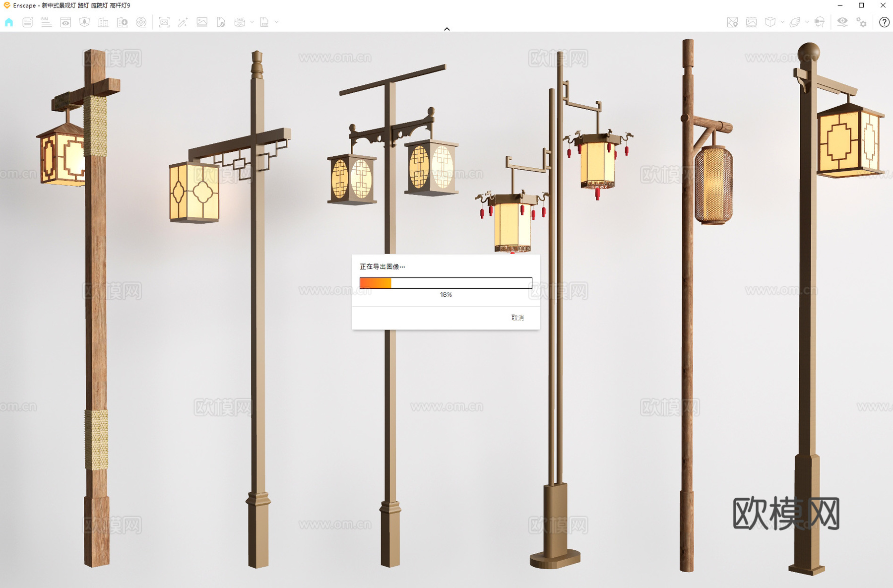Toggle the wing fly mode icon

(x=795, y=22)
